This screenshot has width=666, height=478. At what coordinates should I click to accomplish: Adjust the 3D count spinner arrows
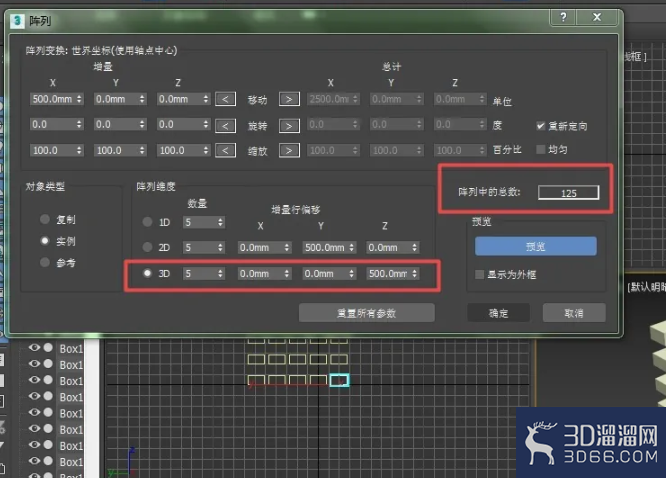[220, 274]
